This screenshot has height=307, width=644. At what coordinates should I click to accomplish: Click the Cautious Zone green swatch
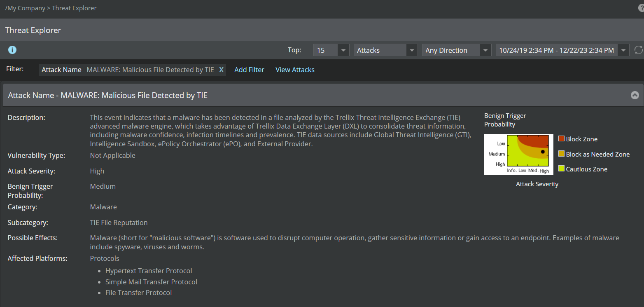click(x=561, y=169)
